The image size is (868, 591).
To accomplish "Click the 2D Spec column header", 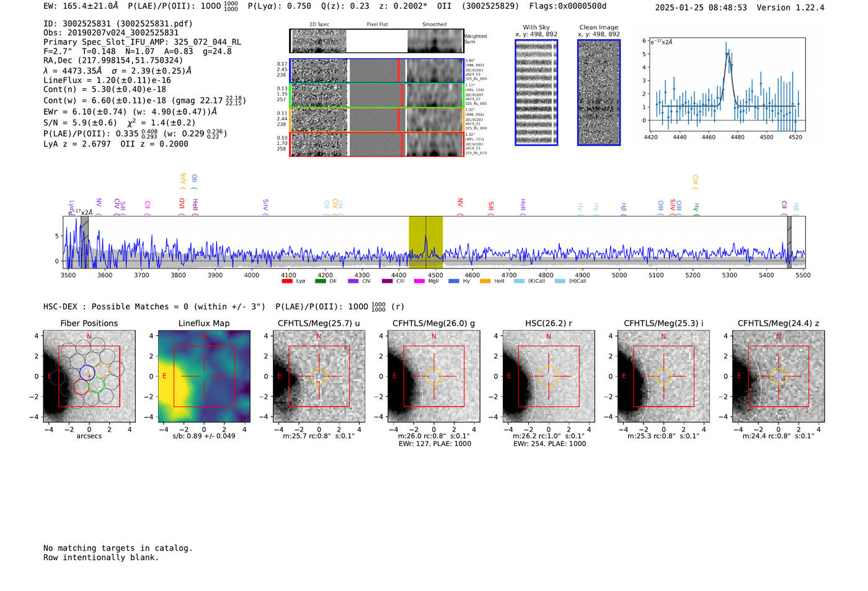I will [319, 25].
